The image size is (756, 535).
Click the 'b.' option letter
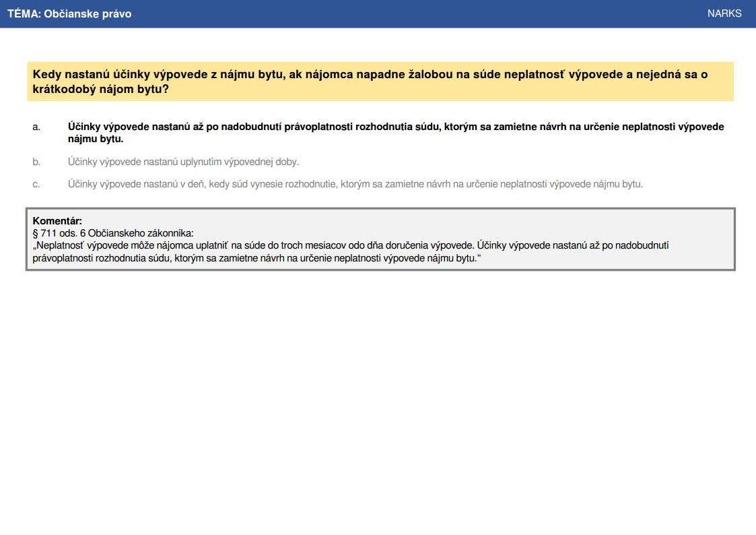click(x=36, y=162)
